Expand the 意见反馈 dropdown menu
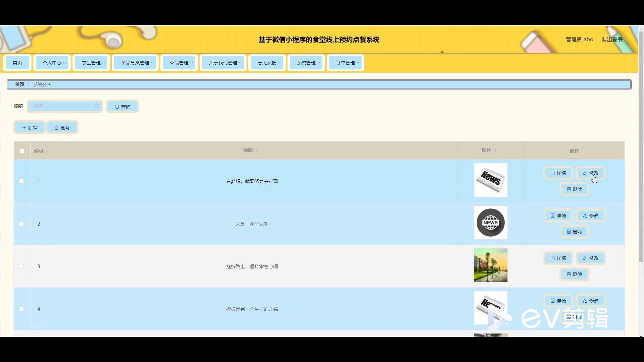This screenshot has height=362, width=644. [267, 63]
